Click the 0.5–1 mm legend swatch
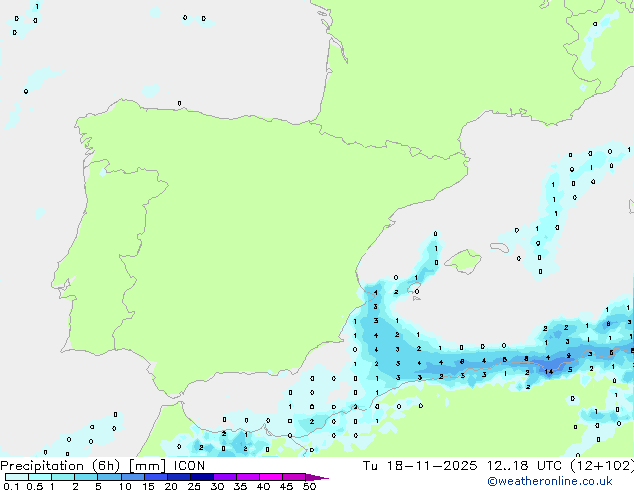Viewport: 634px width, 490px height. (x=40, y=477)
